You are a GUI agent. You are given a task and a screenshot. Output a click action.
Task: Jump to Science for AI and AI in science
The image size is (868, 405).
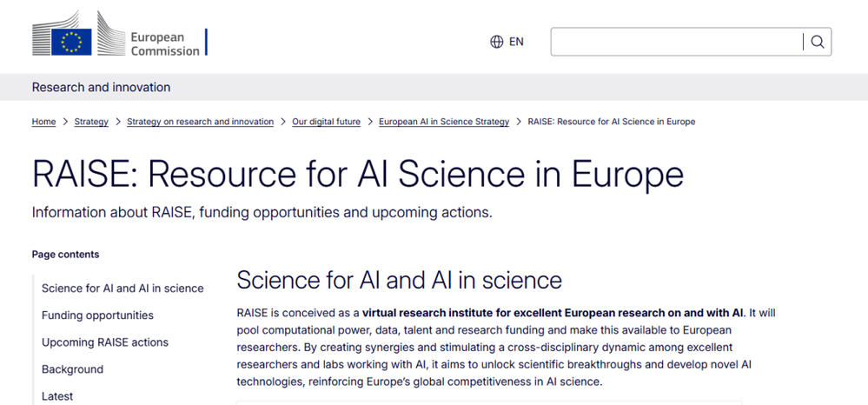pyautogui.click(x=123, y=288)
